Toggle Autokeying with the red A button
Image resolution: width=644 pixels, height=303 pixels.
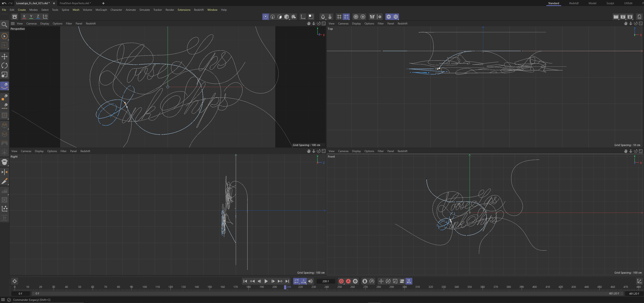coord(349,281)
